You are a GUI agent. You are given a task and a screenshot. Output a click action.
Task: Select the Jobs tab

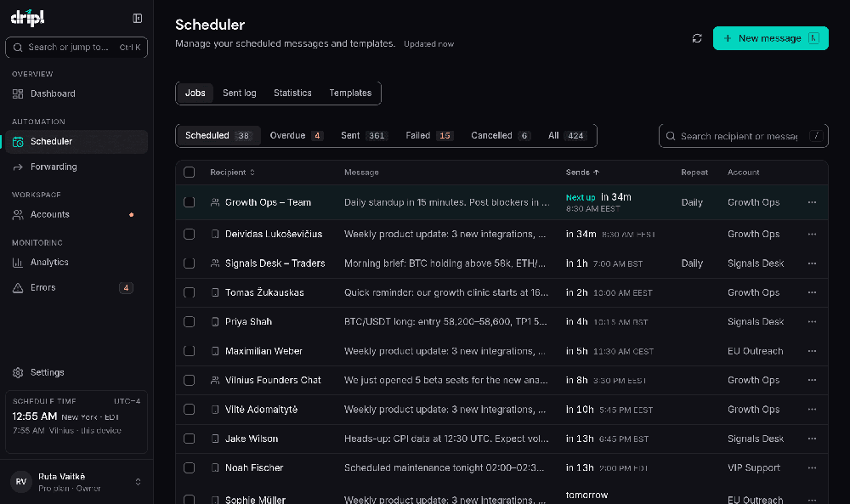pyautogui.click(x=195, y=93)
